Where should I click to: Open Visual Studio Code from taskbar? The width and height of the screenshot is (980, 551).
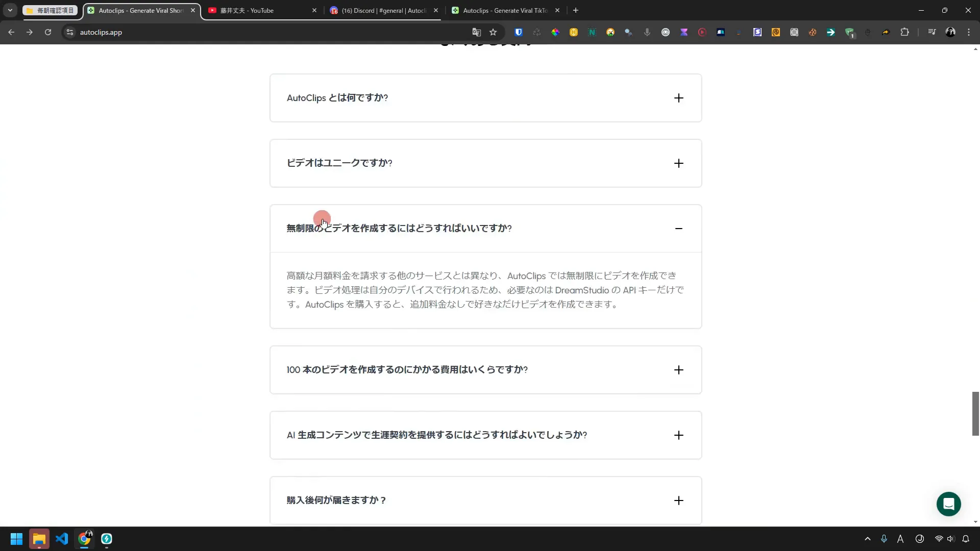click(62, 539)
